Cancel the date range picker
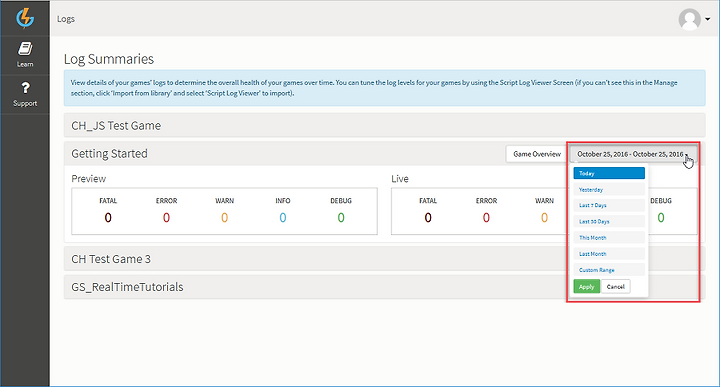 [x=615, y=286]
